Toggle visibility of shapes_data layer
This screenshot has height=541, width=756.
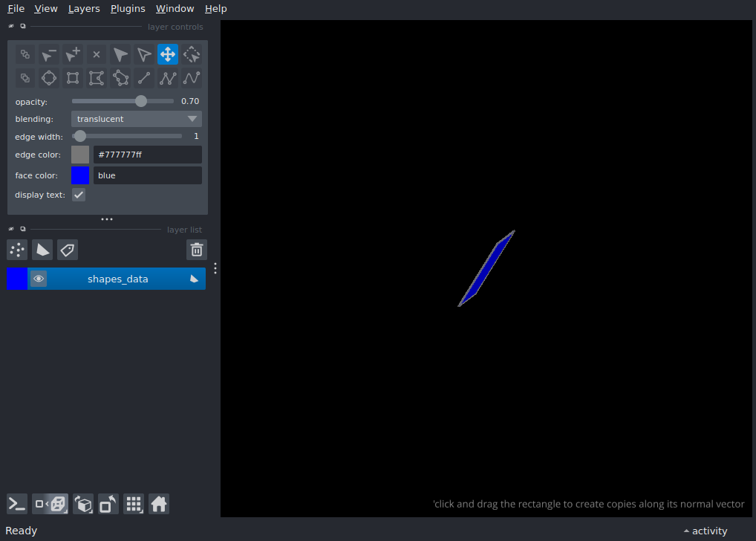[x=38, y=278]
